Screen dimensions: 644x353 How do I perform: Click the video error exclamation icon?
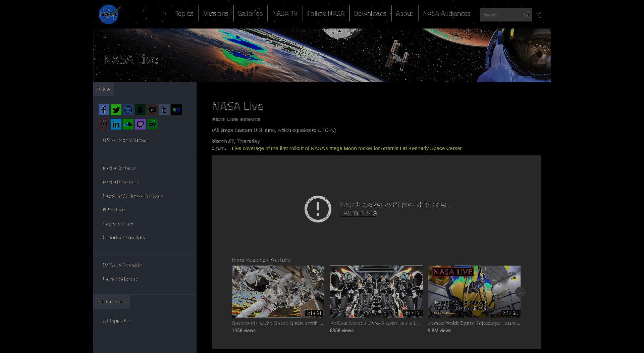coord(318,209)
